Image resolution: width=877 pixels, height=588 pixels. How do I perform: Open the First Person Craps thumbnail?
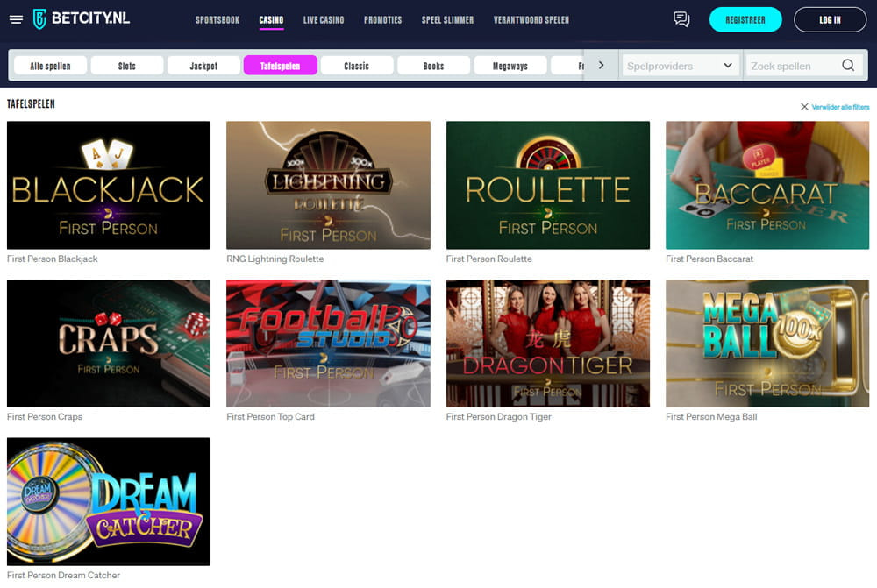[x=109, y=344]
